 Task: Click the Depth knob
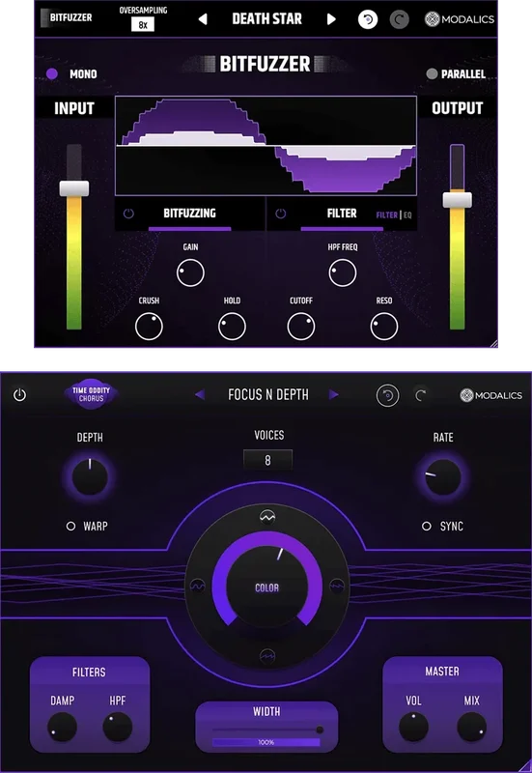coord(90,476)
